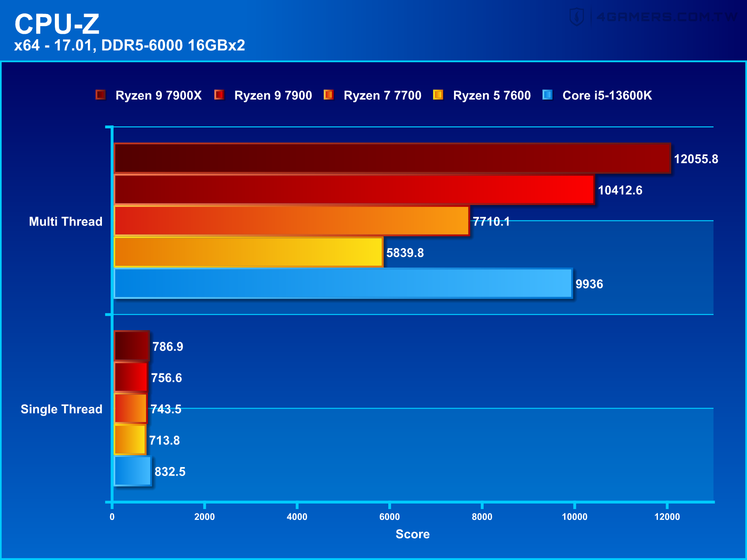Click the 743.5 value label
Screen dimensions: 747x560
pos(166,409)
